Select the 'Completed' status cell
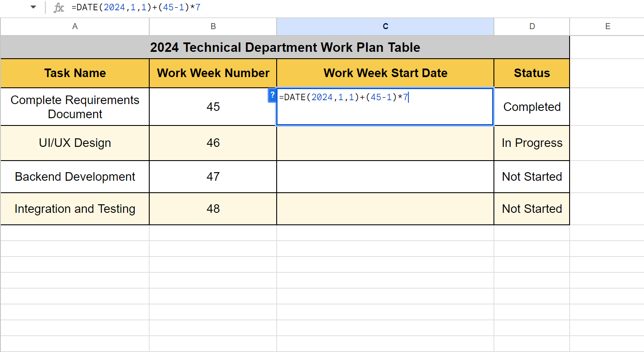Viewport: 644px width, 352px height. 532,107
